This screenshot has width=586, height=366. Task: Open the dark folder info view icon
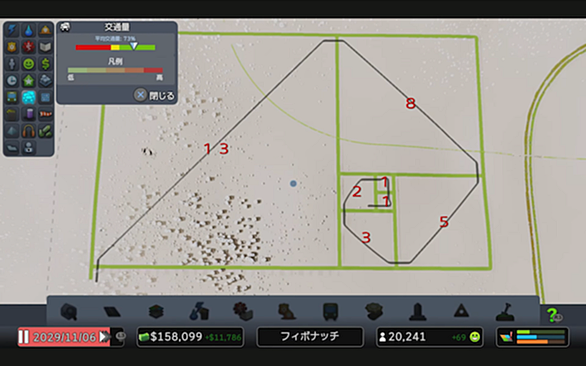coord(12,114)
